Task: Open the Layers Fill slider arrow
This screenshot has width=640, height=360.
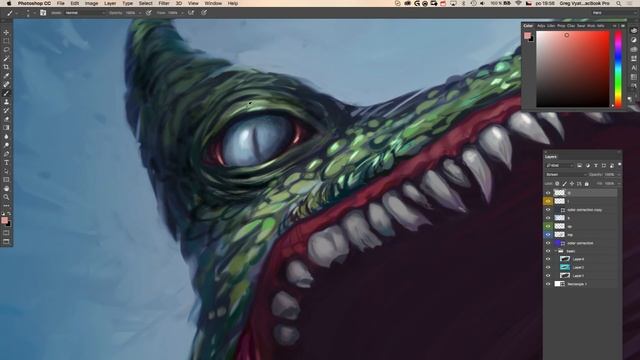Action: tap(618, 184)
